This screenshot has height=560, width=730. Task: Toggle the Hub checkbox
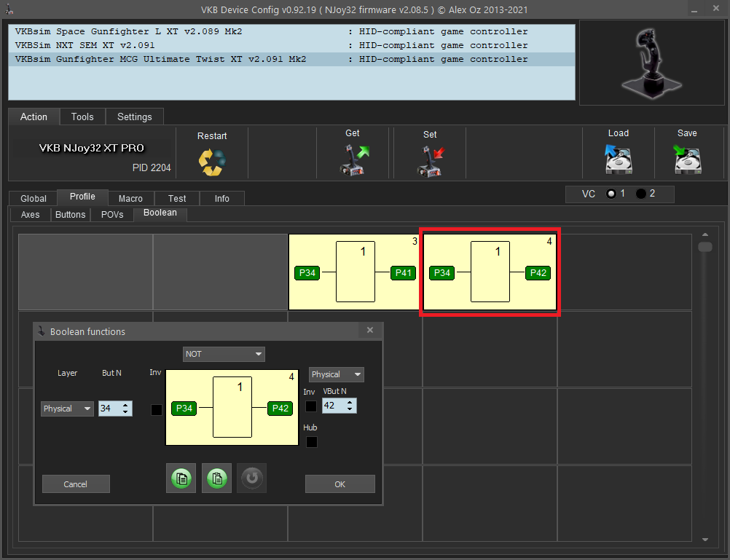tap(312, 442)
